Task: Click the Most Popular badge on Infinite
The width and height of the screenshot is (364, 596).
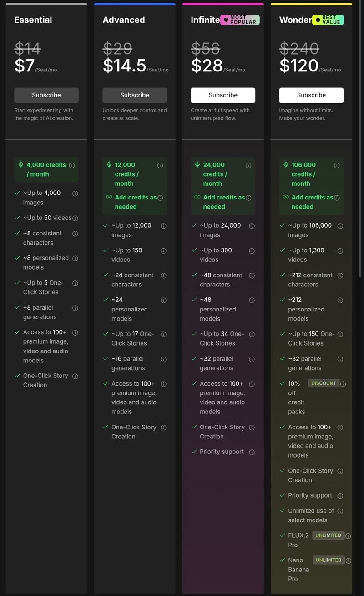Action: 240,20
